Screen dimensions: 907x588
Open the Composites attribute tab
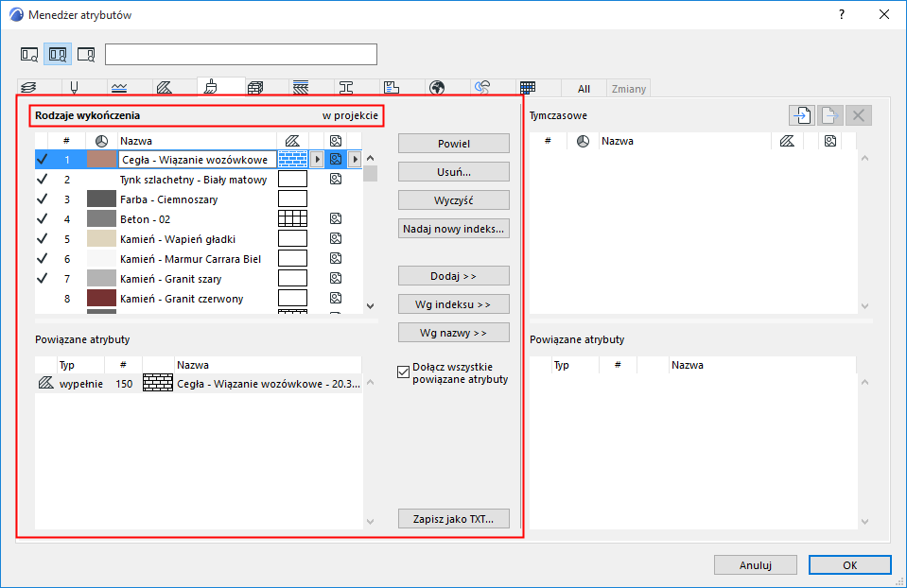300,87
